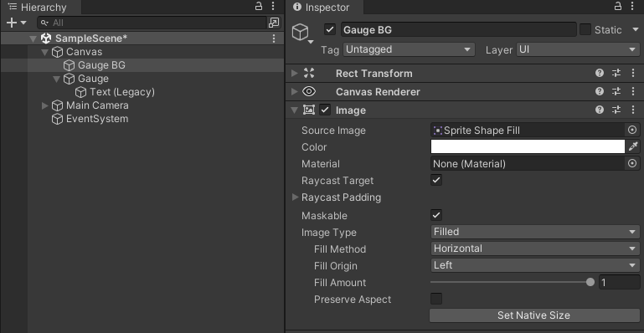Click the Gauge BG cube icon
Image resolution: width=644 pixels, height=333 pixels.
(69, 65)
